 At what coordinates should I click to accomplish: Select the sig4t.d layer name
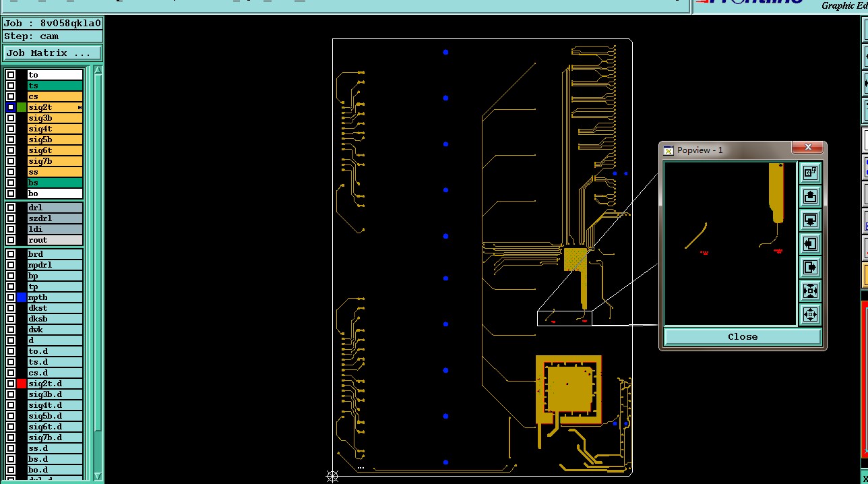click(55, 405)
